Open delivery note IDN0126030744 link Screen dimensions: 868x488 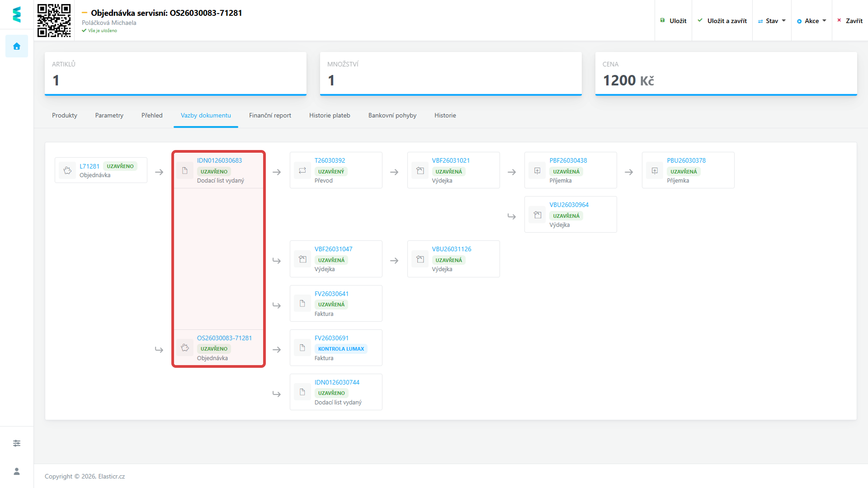[x=337, y=382]
